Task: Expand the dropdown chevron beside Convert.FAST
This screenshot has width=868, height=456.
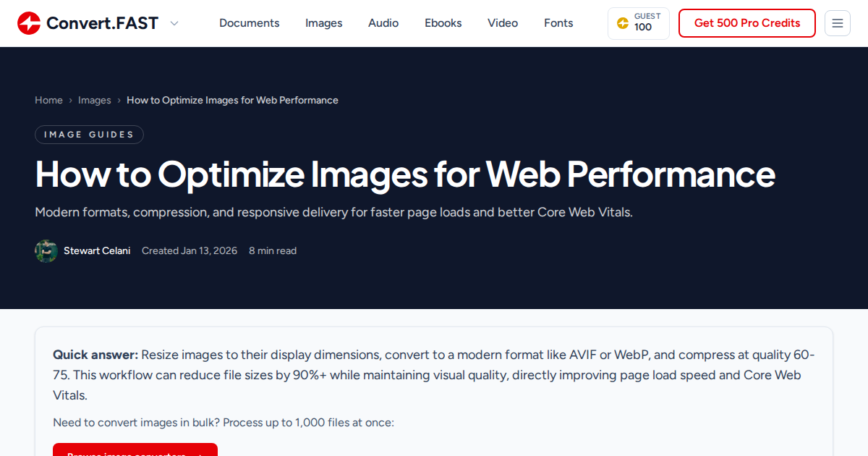Action: [x=174, y=23]
